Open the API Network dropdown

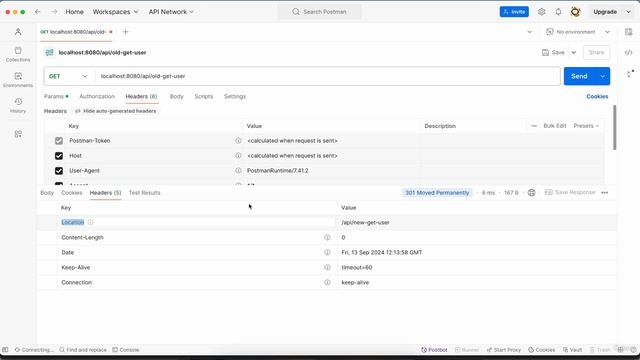tap(171, 12)
